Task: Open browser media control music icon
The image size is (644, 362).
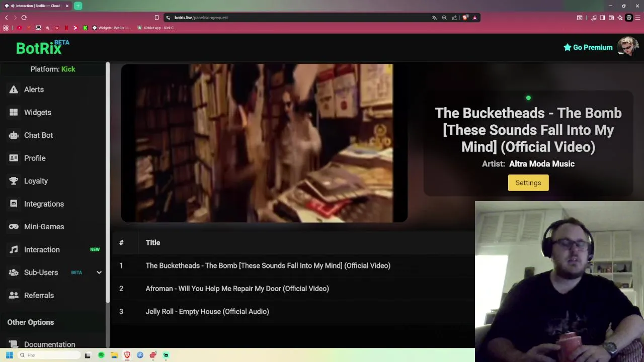Action: [594, 18]
